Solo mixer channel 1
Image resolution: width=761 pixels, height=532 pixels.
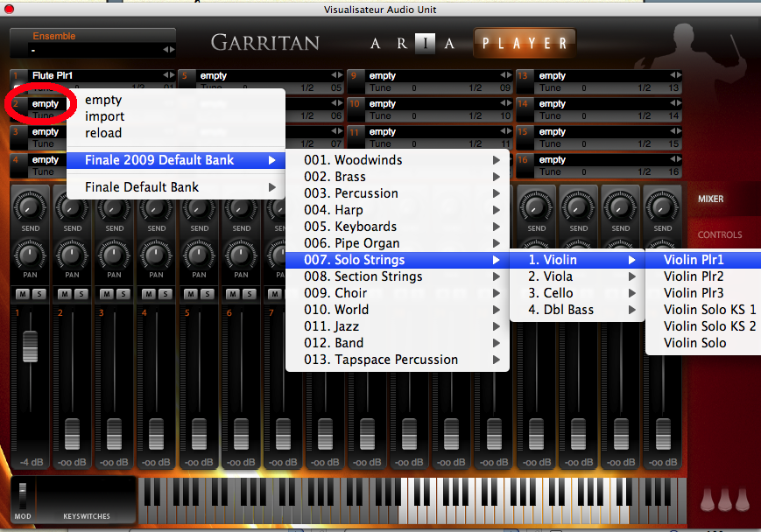click(38, 294)
